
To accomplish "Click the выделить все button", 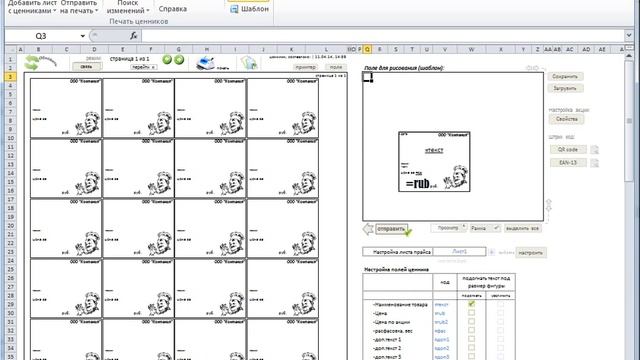I will 523,228.
